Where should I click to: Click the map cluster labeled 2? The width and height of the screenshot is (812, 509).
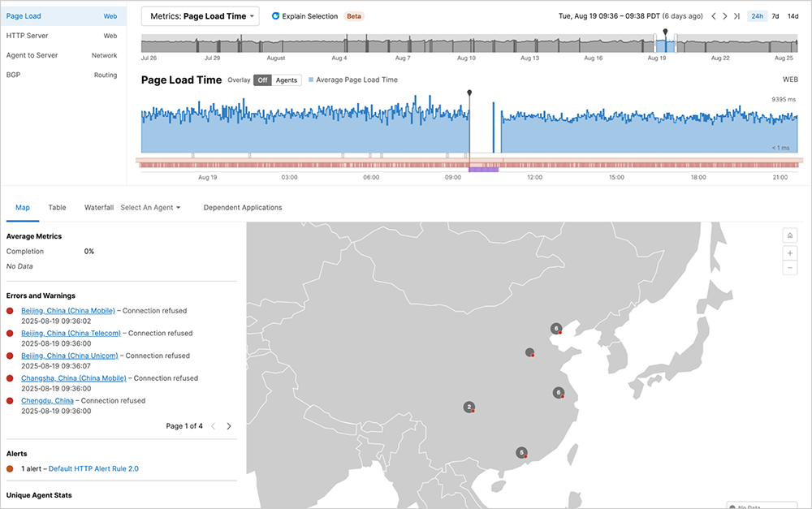[x=469, y=407]
